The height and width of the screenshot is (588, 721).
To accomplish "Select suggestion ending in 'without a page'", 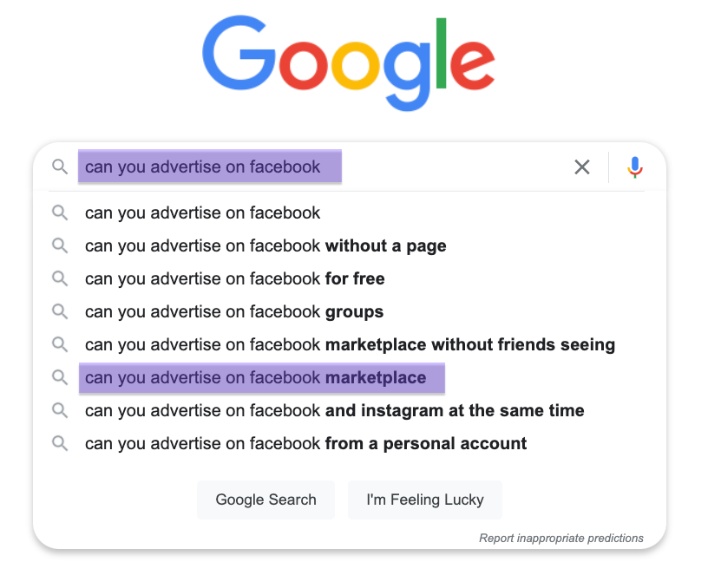I will pos(265,245).
